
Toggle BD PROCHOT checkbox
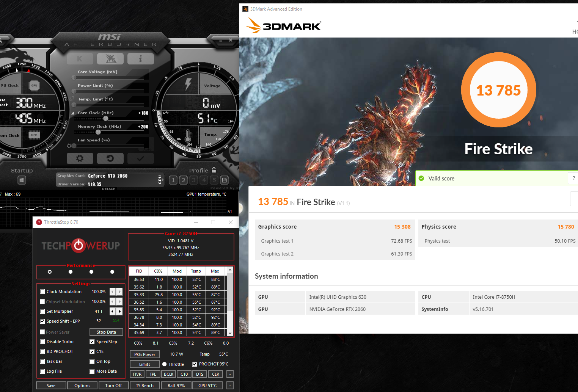coord(42,351)
